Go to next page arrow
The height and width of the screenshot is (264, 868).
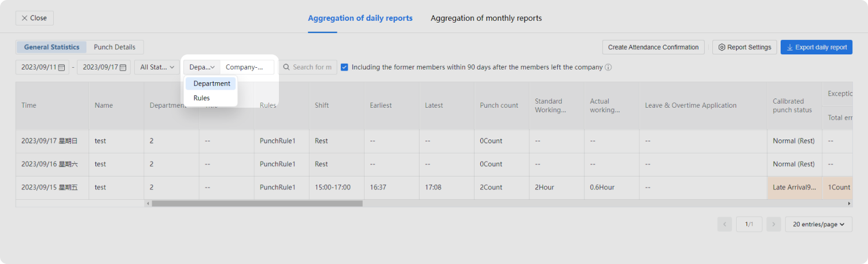(774, 224)
